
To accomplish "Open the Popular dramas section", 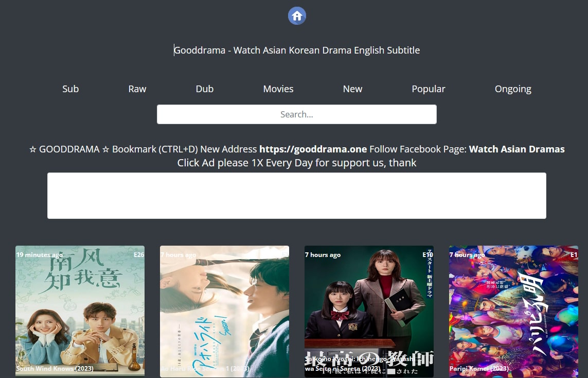I will point(428,89).
